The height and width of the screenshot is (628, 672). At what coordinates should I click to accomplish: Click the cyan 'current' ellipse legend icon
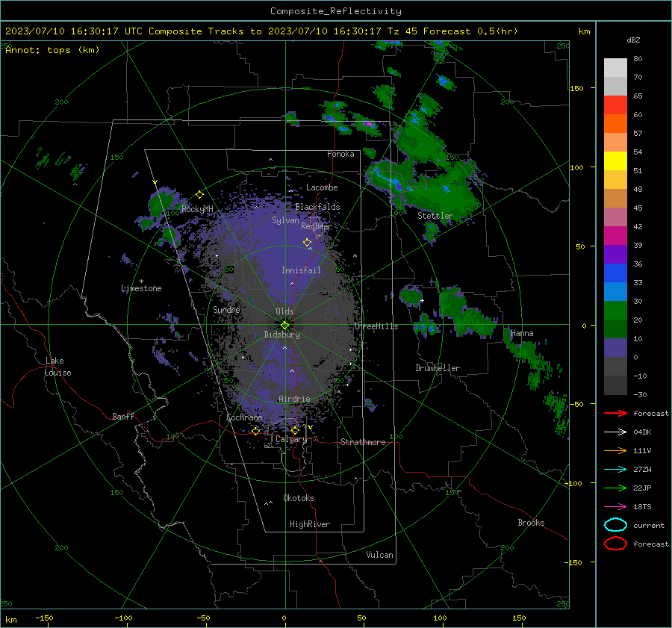point(615,525)
